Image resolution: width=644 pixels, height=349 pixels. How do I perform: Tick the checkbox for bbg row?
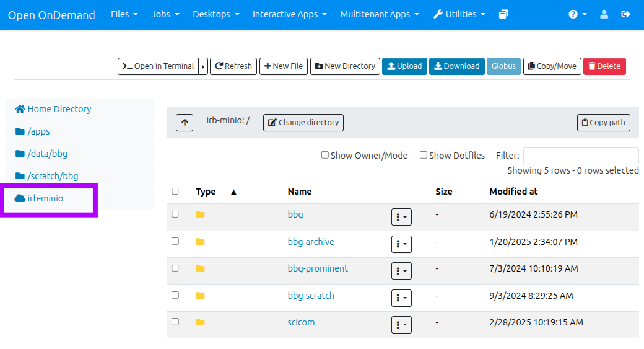tap(175, 214)
